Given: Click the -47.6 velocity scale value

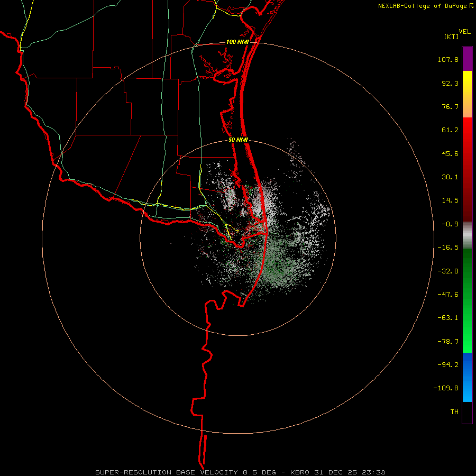Looking at the screenshot, I should pos(448,295).
